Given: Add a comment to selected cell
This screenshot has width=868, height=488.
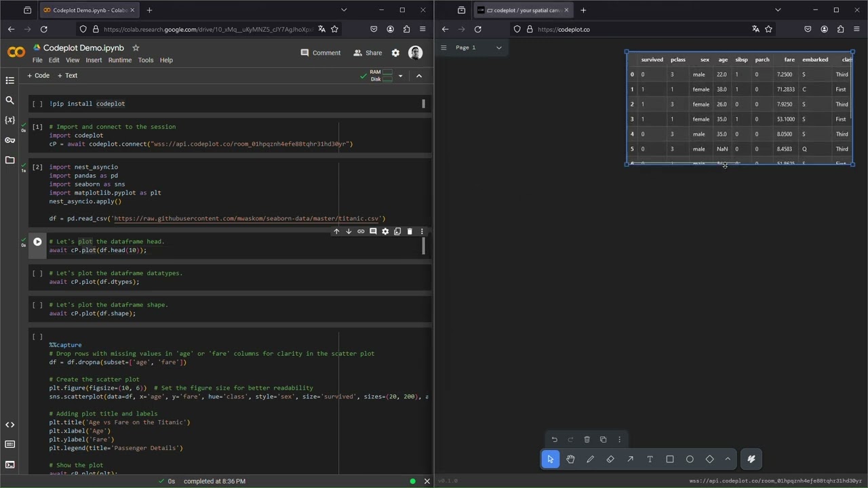Looking at the screenshot, I should coord(373,231).
